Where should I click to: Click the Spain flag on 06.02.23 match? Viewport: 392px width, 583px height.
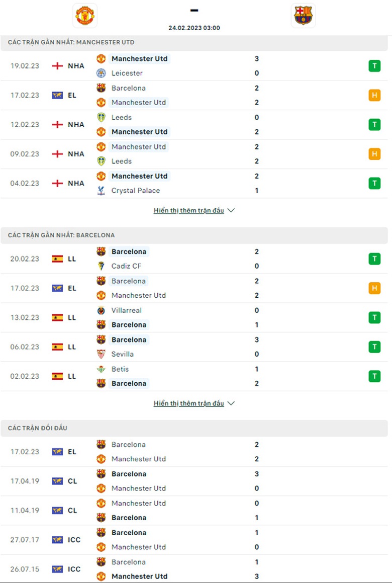click(57, 347)
